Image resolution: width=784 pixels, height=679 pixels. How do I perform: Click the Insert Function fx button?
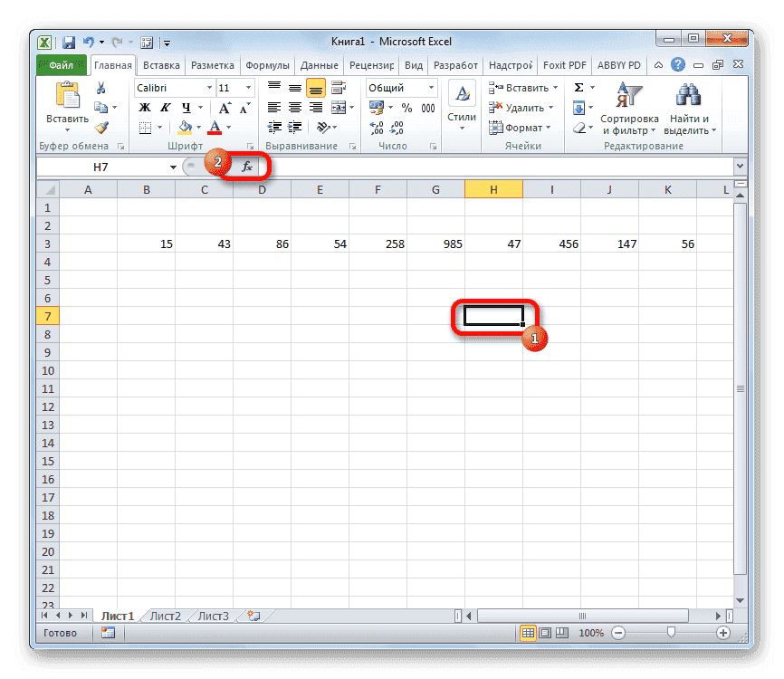pyautogui.click(x=247, y=166)
